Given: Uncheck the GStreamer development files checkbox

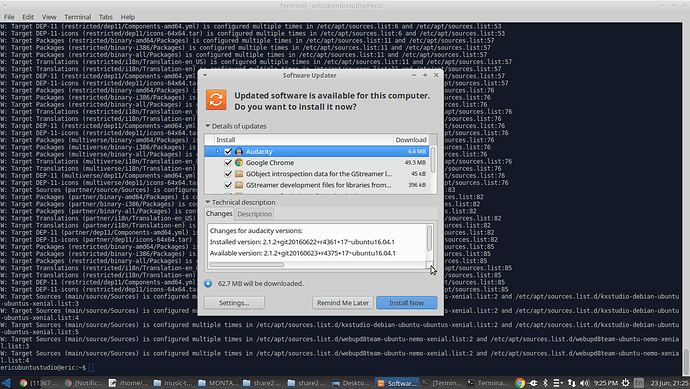Looking at the screenshot, I should pyautogui.click(x=228, y=185).
